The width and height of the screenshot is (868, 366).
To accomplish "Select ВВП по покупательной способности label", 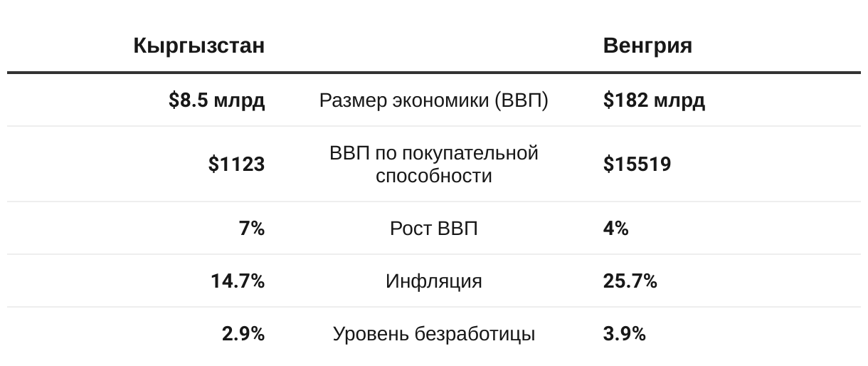I will (434, 164).
